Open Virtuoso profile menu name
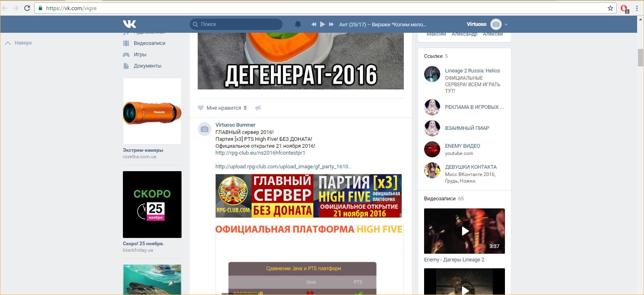 477,24
